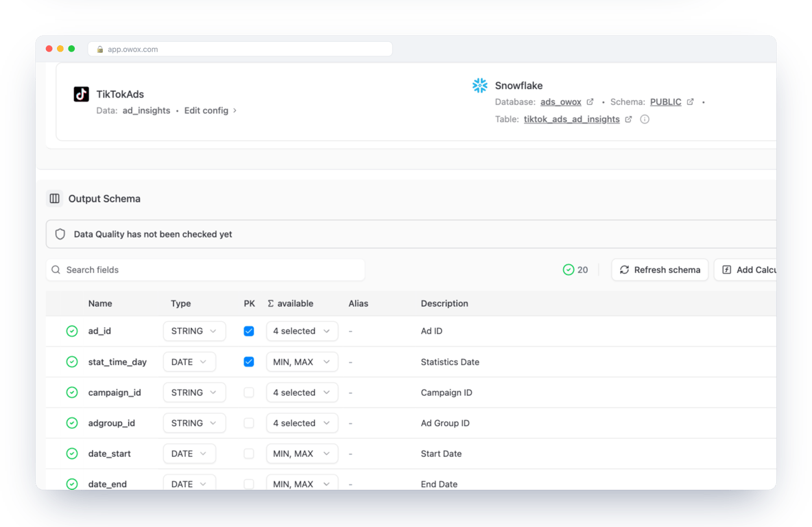Screen dimensions: 812x527
Task: Click the Alias cell for ad_id
Action: click(350, 331)
